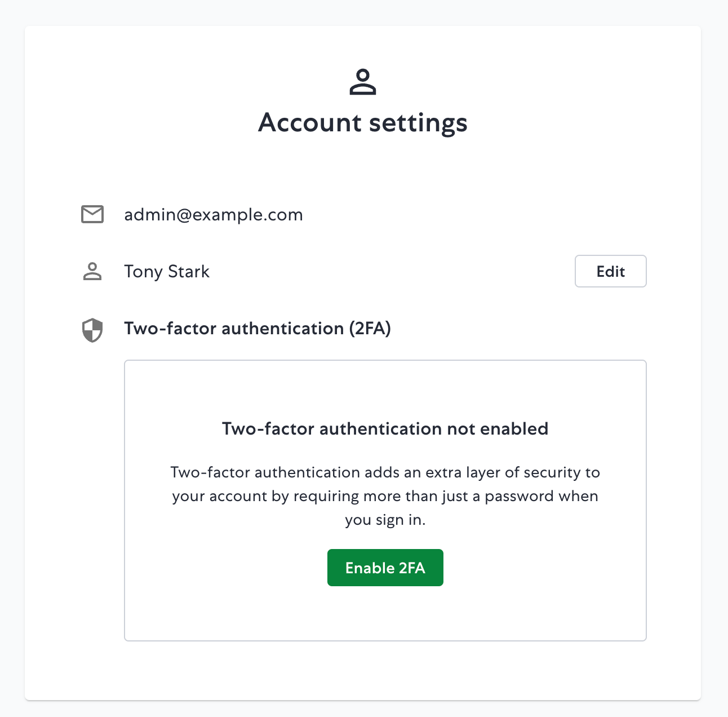The width and height of the screenshot is (728, 717).
Task: Click the account profile icon above the heading
Action: click(x=363, y=82)
